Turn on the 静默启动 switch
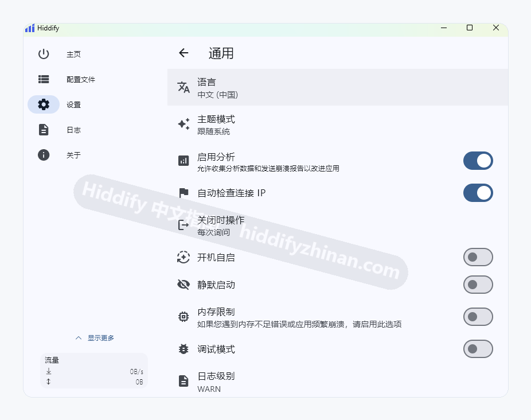The image size is (531, 420). pos(478,285)
